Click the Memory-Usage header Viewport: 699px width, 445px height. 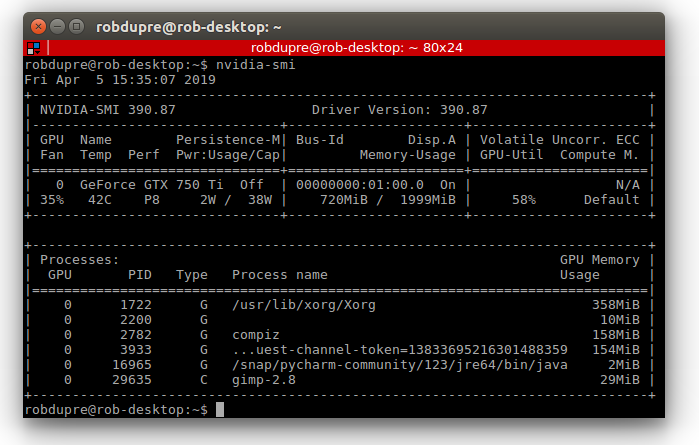pos(407,155)
